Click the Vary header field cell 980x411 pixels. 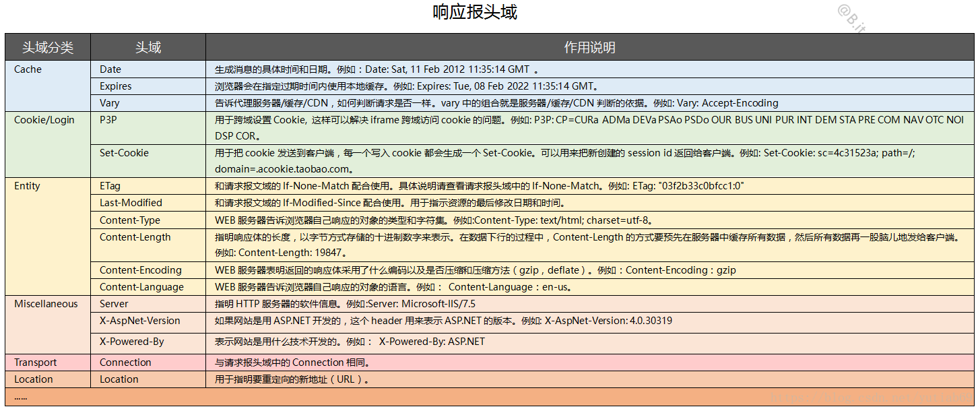148,103
